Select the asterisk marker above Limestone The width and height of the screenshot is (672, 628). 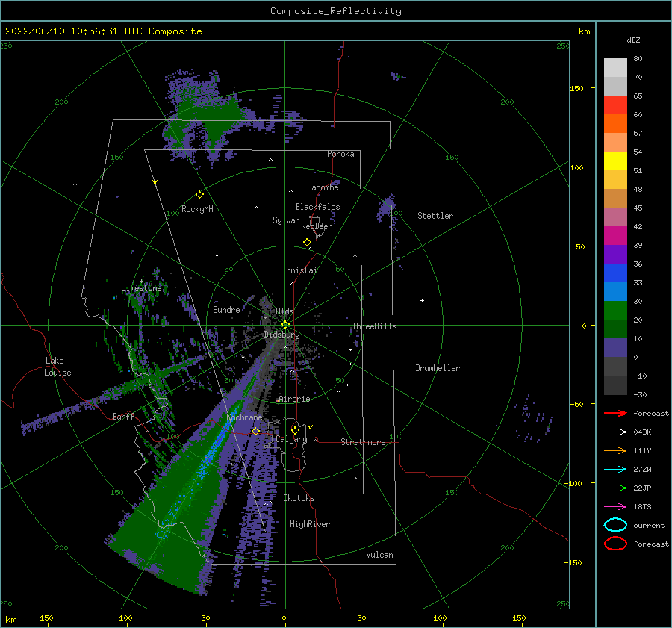tap(141, 282)
